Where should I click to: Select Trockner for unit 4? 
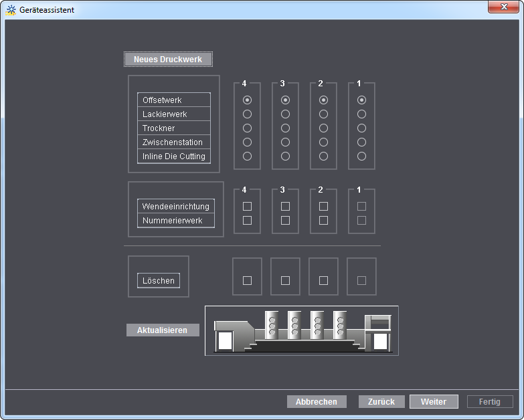(248, 128)
